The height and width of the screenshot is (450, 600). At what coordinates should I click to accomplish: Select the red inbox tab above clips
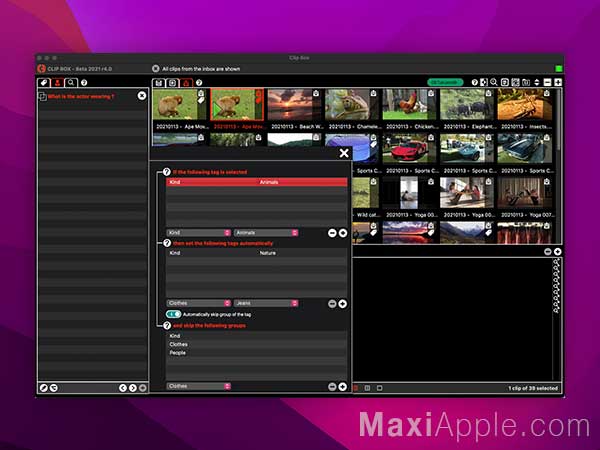(x=186, y=83)
